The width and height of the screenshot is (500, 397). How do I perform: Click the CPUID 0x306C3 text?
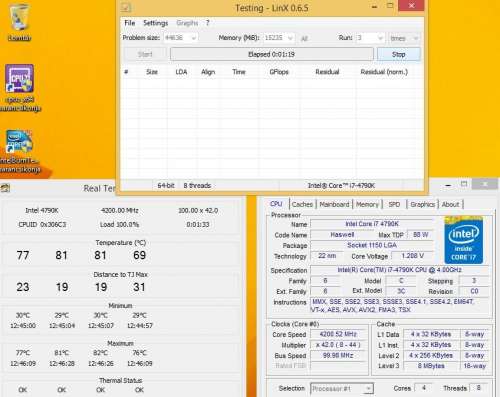[x=42, y=225]
